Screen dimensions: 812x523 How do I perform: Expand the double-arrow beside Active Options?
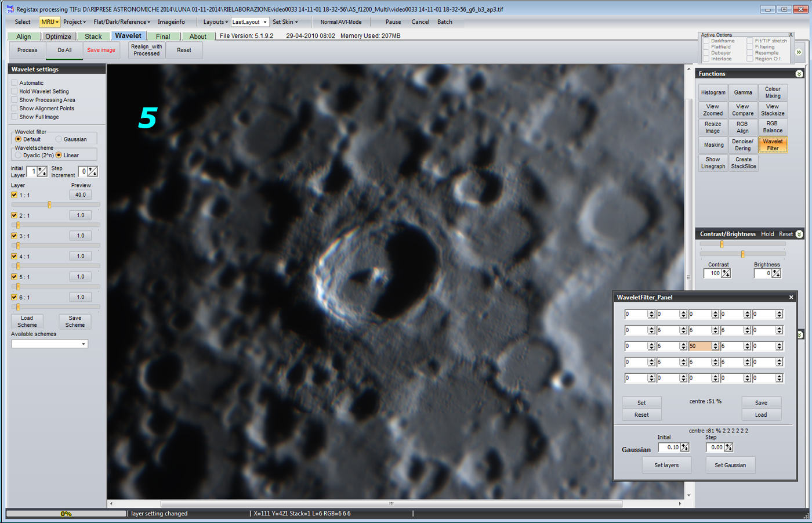pos(799,52)
